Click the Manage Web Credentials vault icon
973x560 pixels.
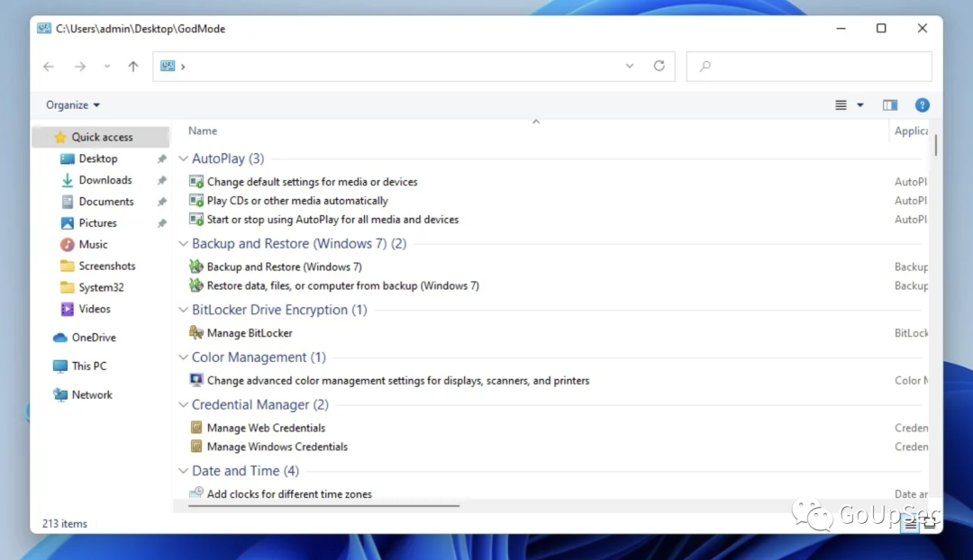[196, 428]
